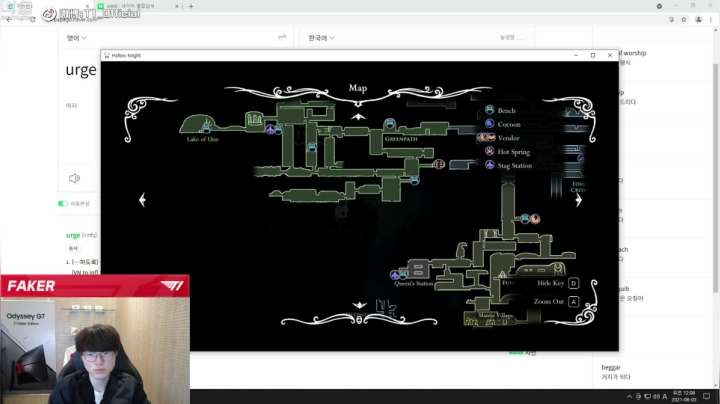Click the vendor marker above the Fungal Wastes area
720x404 pixels.
pyautogui.click(x=535, y=219)
